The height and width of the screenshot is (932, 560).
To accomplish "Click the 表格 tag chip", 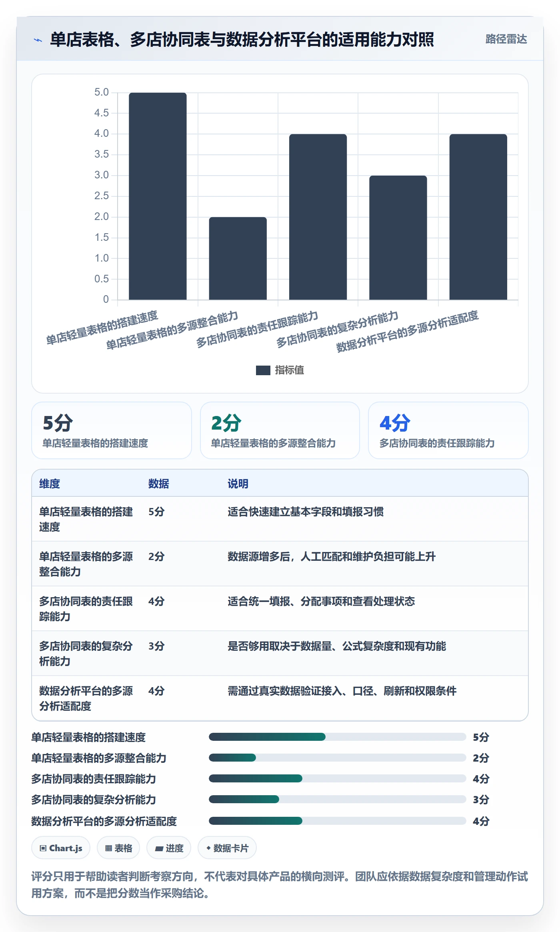I will [x=118, y=848].
